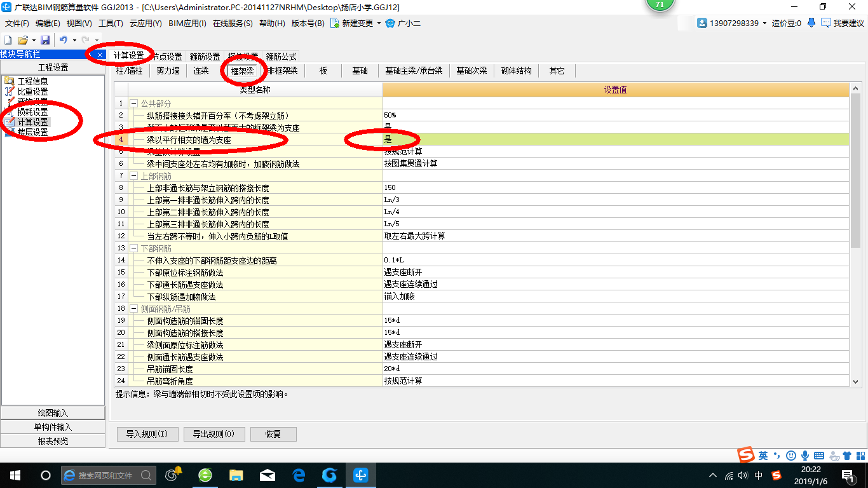Open the 工具(T) menu
Viewport: 868px width, 488px height.
pyautogui.click(x=111, y=24)
